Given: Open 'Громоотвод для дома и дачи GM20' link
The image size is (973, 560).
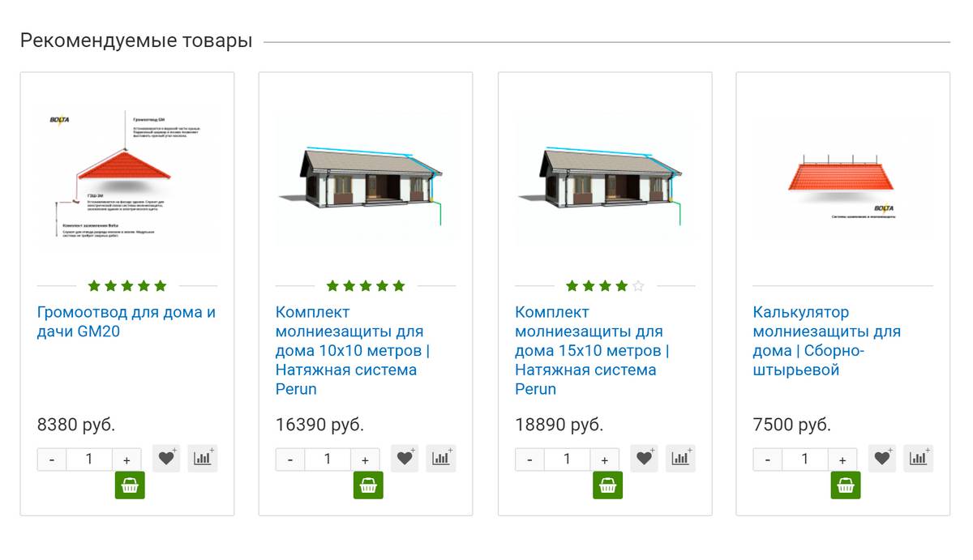Looking at the screenshot, I should [126, 322].
